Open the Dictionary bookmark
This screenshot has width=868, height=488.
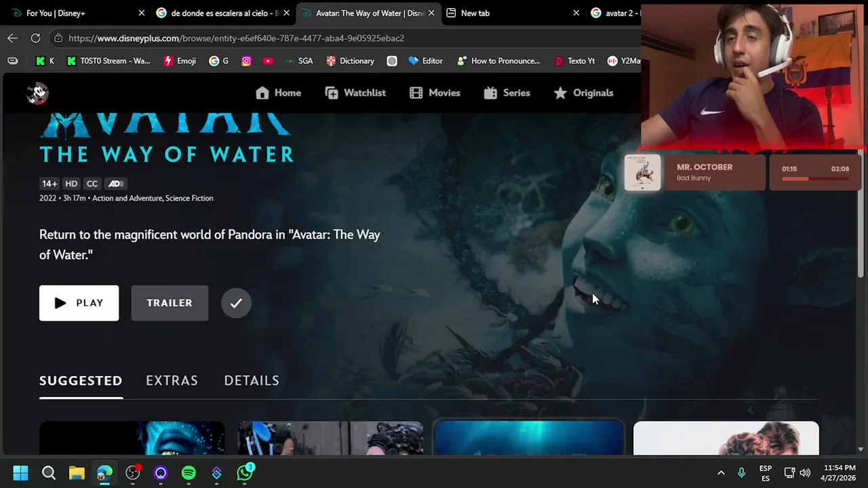coord(350,61)
